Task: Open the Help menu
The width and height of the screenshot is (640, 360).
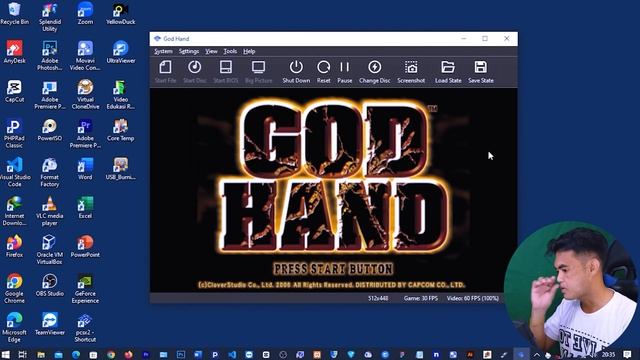Action: [x=249, y=51]
